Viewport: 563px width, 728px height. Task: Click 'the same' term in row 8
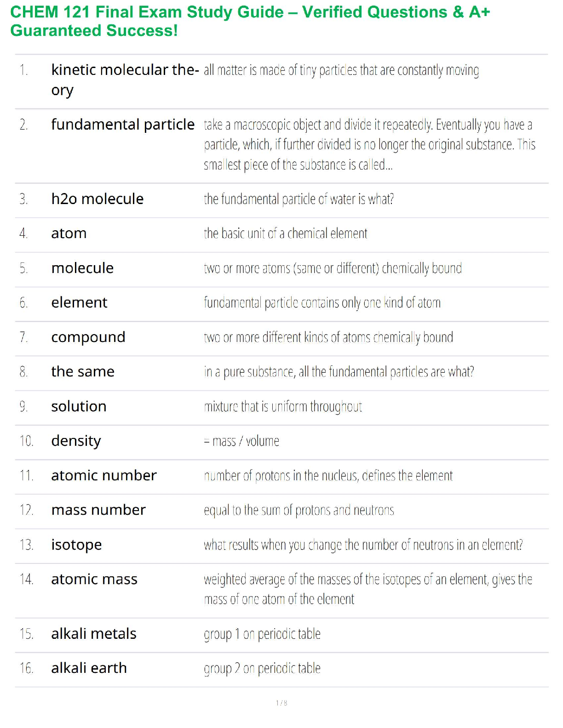pyautogui.click(x=83, y=372)
